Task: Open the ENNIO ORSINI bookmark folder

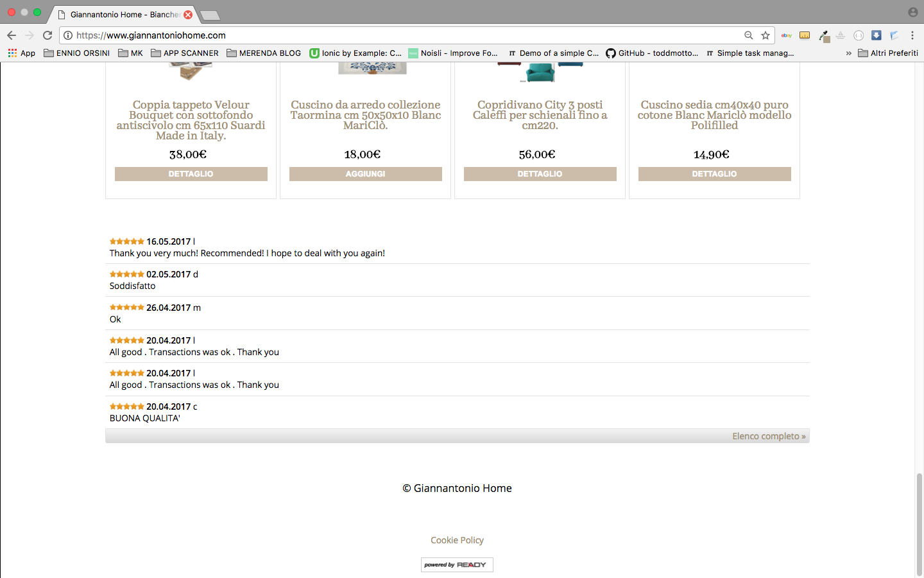Action: [x=77, y=53]
